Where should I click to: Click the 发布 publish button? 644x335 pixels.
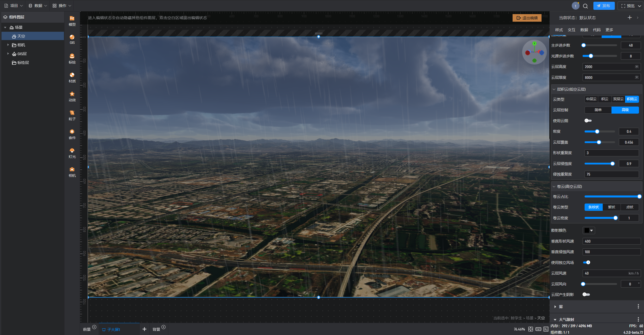[603, 6]
